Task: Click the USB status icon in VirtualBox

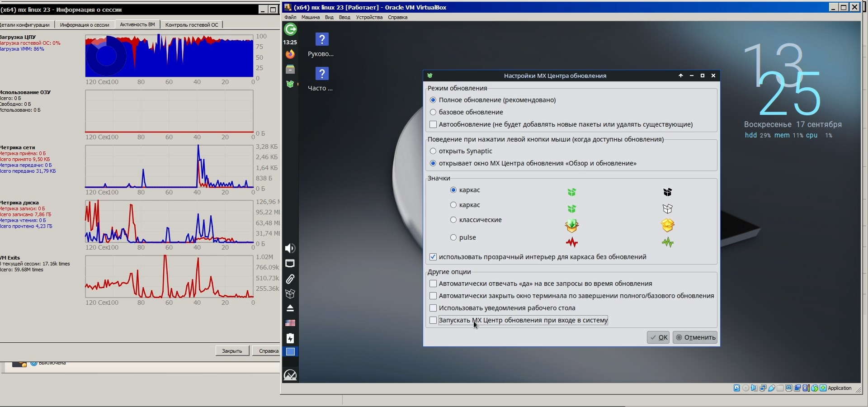Action: (x=772, y=388)
